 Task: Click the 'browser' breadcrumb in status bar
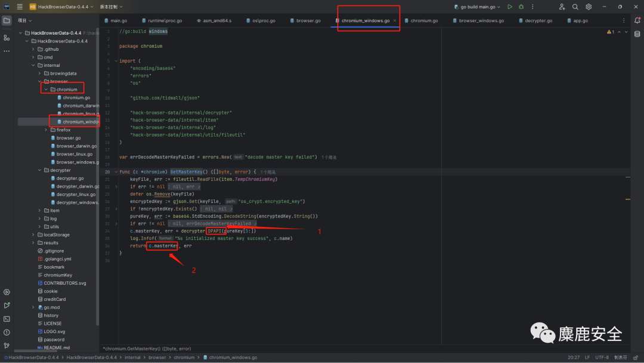(157, 358)
